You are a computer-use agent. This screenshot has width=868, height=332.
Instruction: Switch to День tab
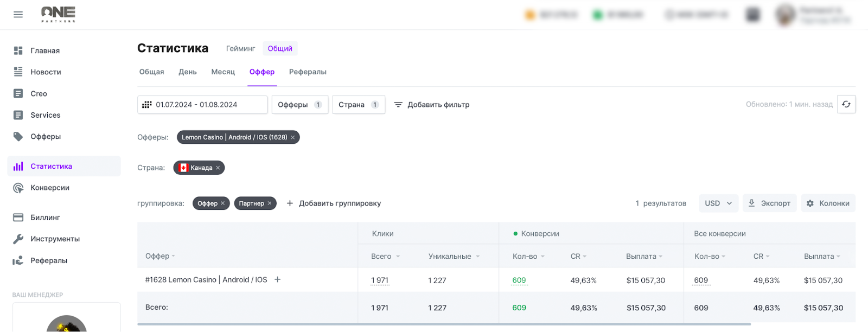(x=188, y=72)
